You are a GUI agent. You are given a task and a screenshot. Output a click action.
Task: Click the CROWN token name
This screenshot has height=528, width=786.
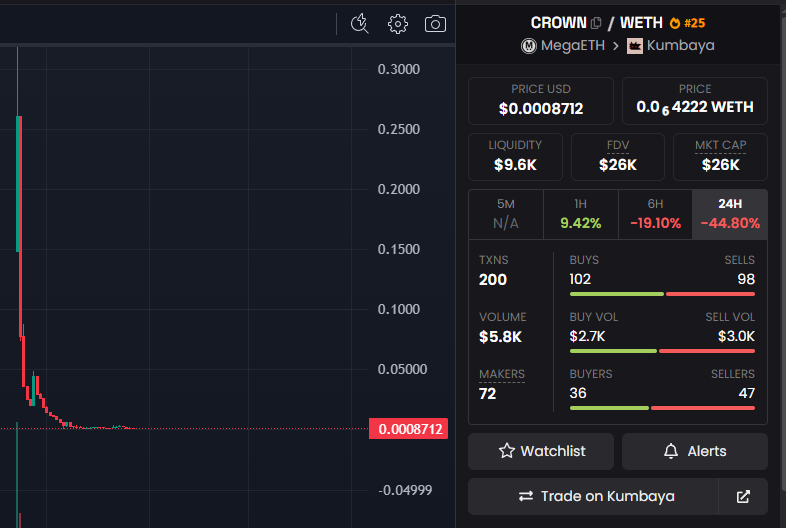tap(558, 23)
